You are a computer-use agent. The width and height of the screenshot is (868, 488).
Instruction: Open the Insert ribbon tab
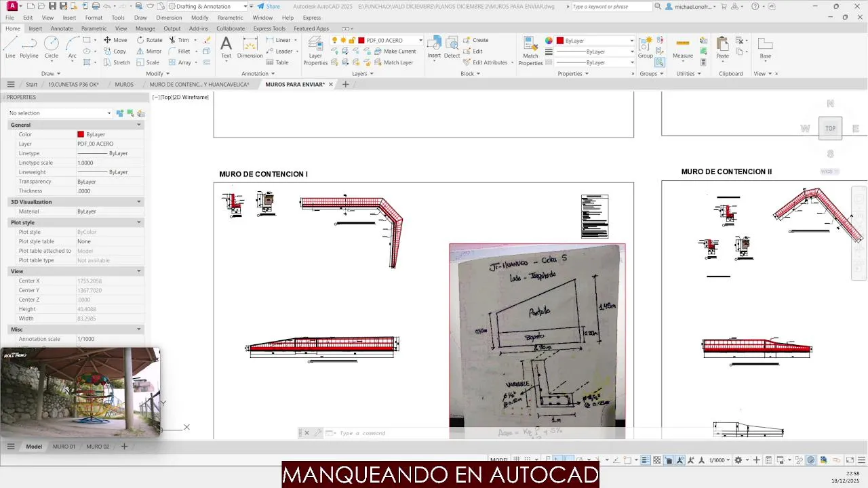click(x=35, y=28)
